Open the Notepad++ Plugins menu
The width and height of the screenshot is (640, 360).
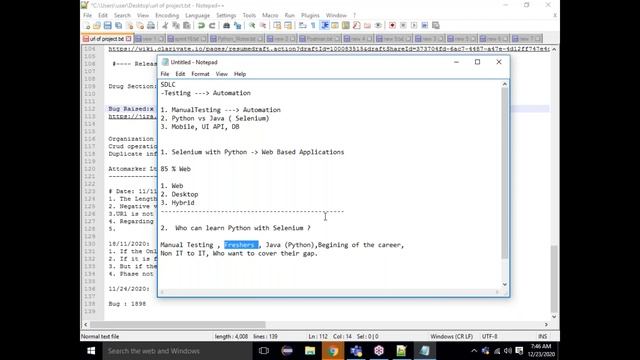(x=310, y=15)
